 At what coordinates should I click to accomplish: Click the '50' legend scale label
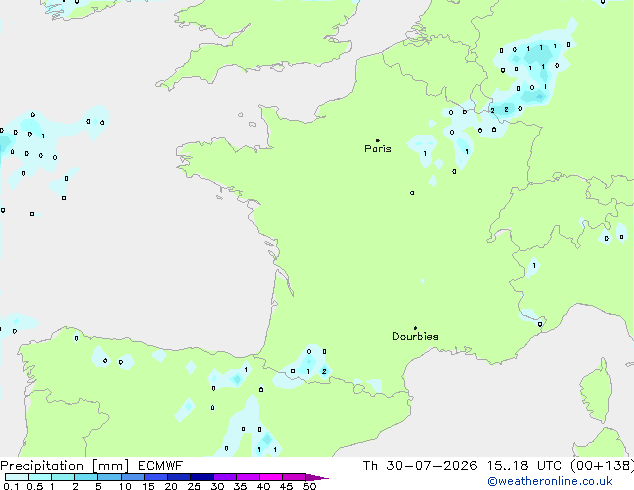(x=309, y=486)
